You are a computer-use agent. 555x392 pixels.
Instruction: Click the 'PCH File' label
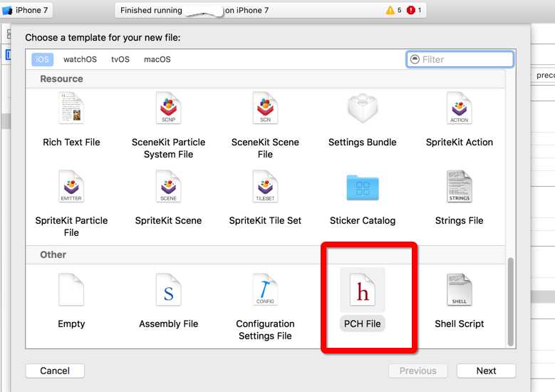coord(363,324)
